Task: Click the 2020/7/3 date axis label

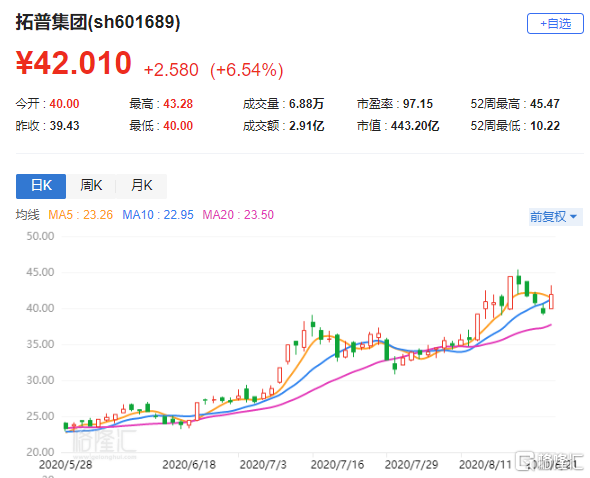Action: point(263,465)
